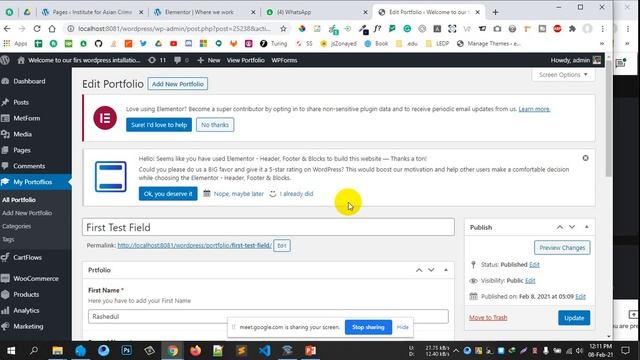Switch to Elementor Where we work tab
This screenshot has height=360, width=640.
[x=204, y=12]
